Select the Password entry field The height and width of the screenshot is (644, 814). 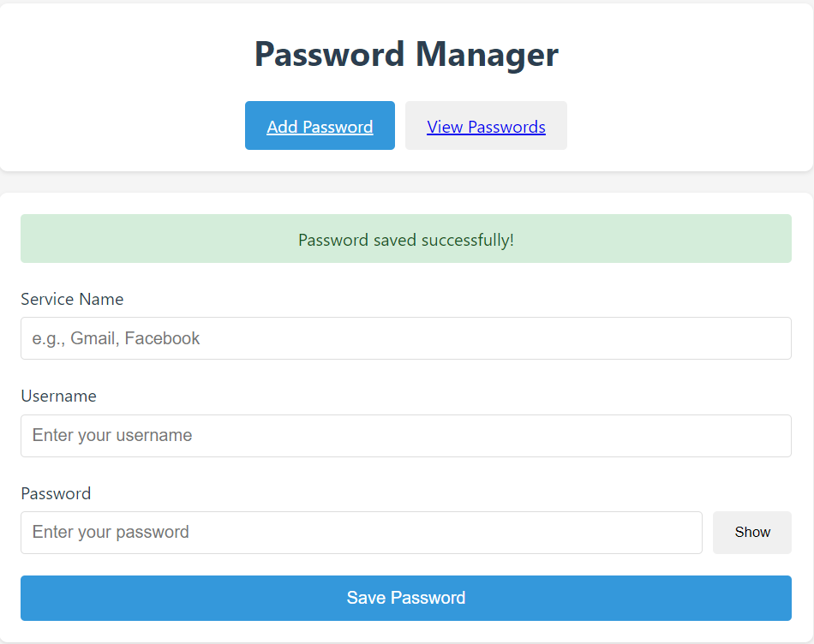(x=361, y=532)
